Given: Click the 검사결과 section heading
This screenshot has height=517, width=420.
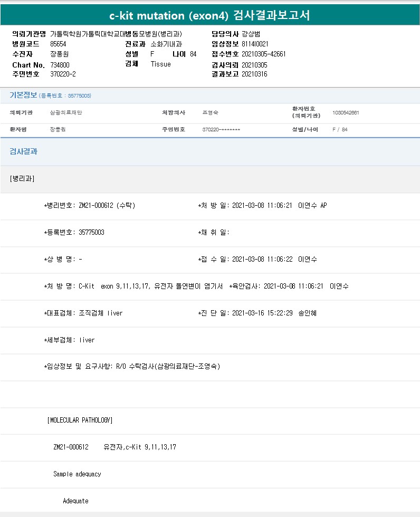Looking at the screenshot, I should pos(23,151).
